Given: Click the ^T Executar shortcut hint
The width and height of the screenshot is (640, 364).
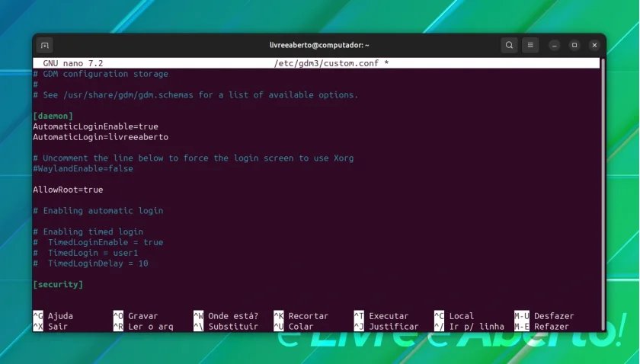Looking at the screenshot, I should point(381,316).
